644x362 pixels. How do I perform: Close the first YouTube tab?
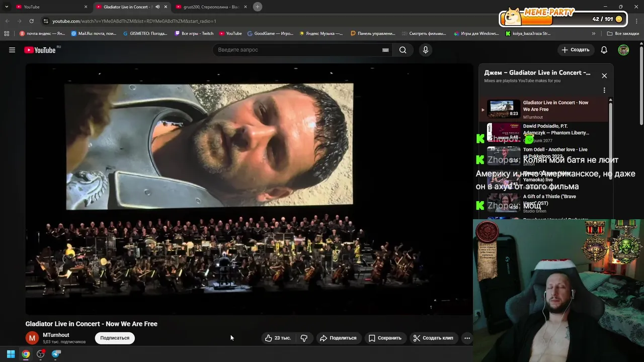86,7
